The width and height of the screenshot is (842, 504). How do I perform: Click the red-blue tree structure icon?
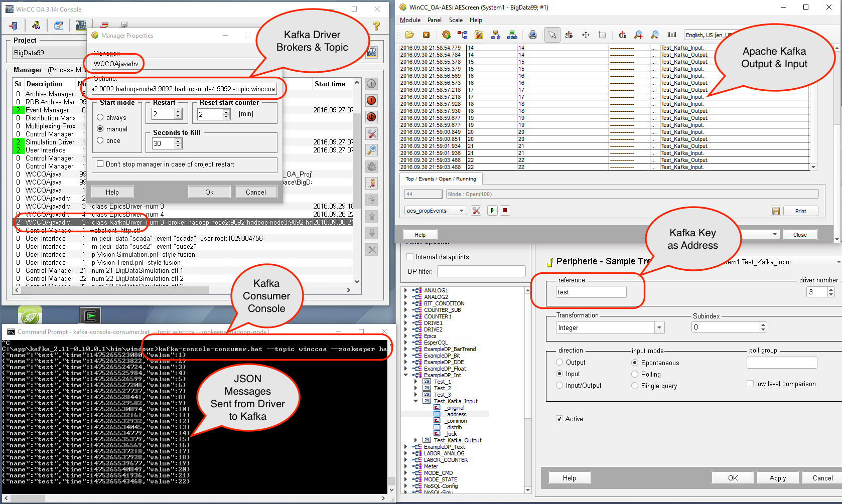463,35
